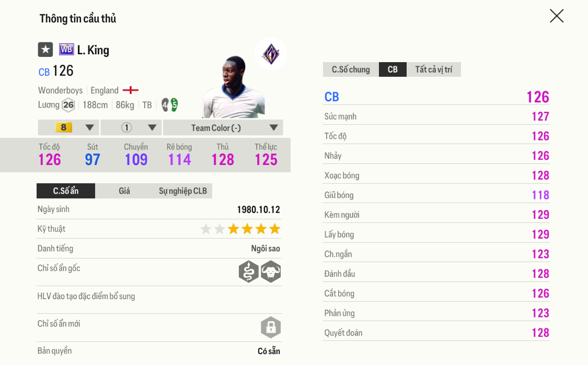Click the England flag icon

(x=130, y=90)
